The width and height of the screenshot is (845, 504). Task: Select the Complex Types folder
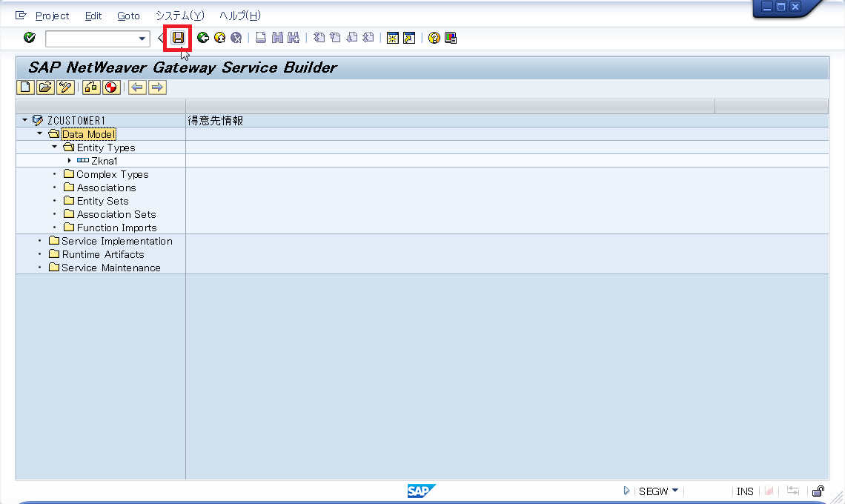tap(112, 174)
